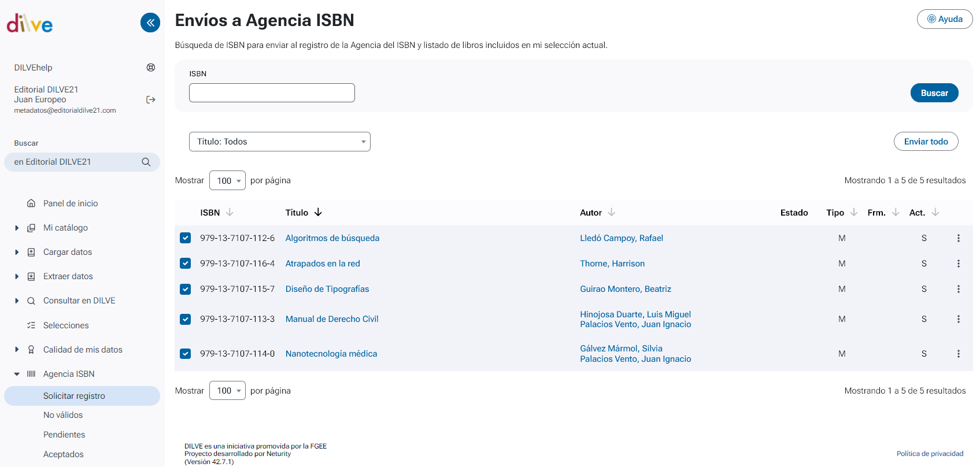Uncheck the row for ISBN 979-13-7107-115-7

[x=185, y=289]
